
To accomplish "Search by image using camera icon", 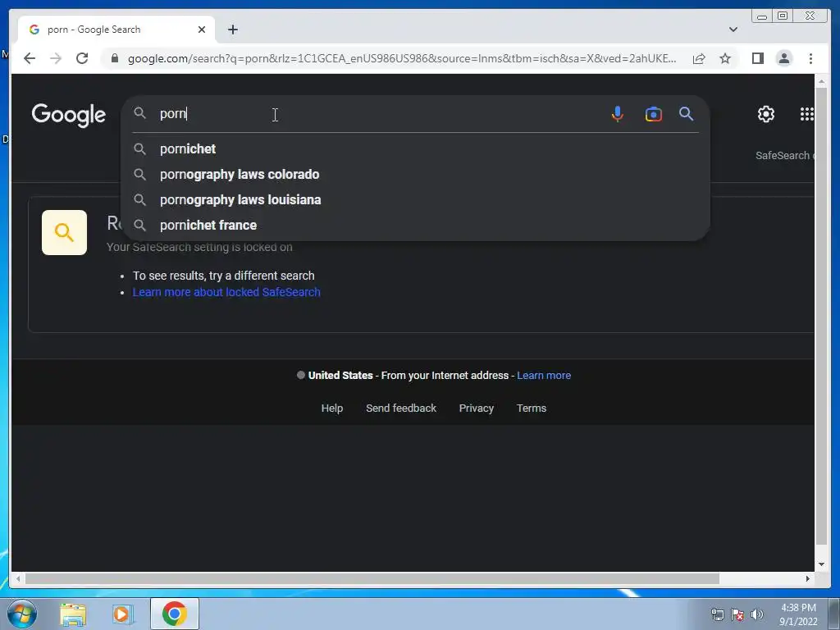I will (654, 114).
